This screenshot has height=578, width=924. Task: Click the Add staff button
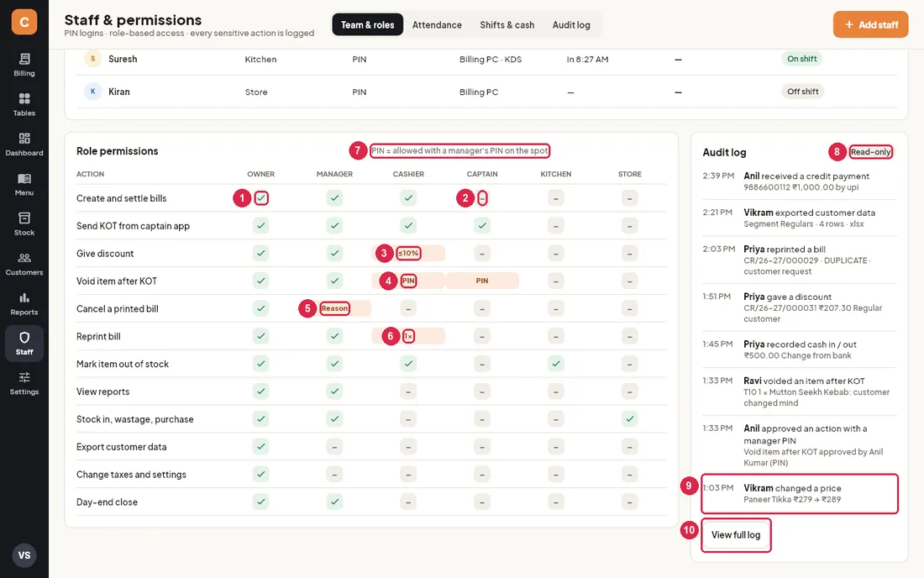click(x=870, y=24)
